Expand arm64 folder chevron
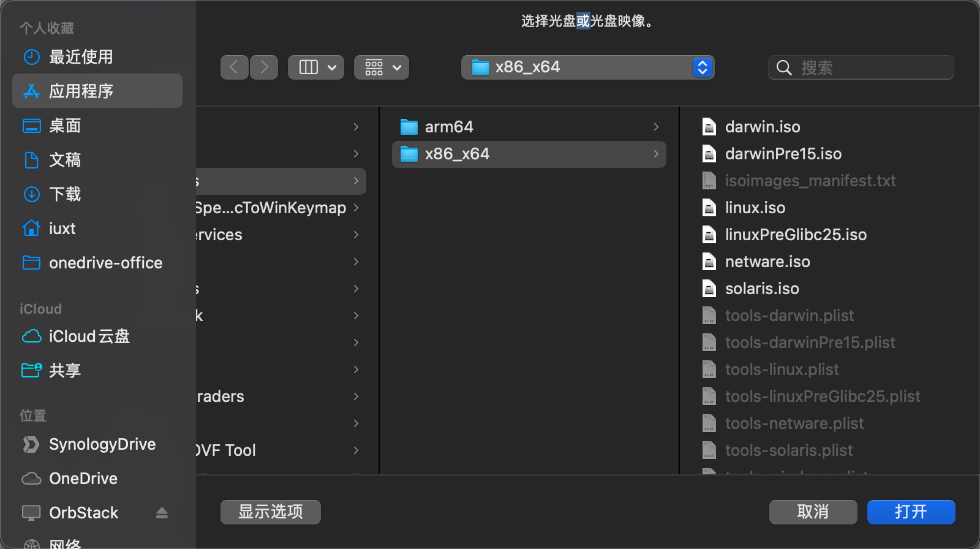 656,127
